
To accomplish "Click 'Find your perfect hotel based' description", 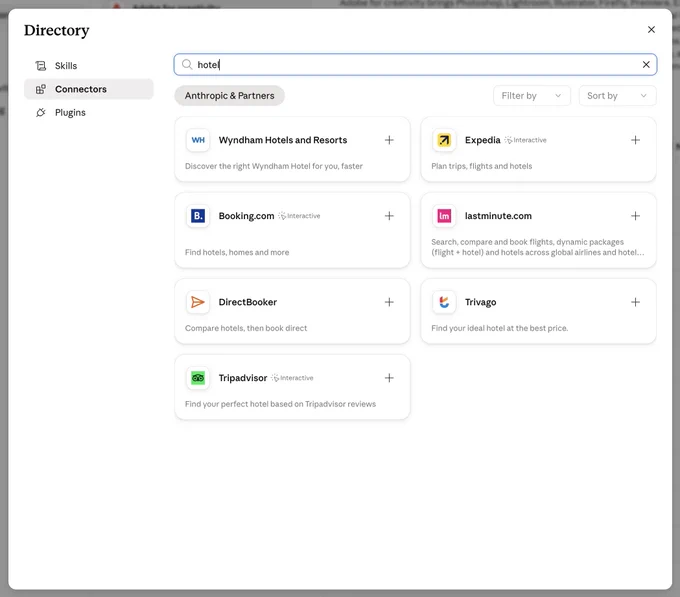I will (280, 404).
